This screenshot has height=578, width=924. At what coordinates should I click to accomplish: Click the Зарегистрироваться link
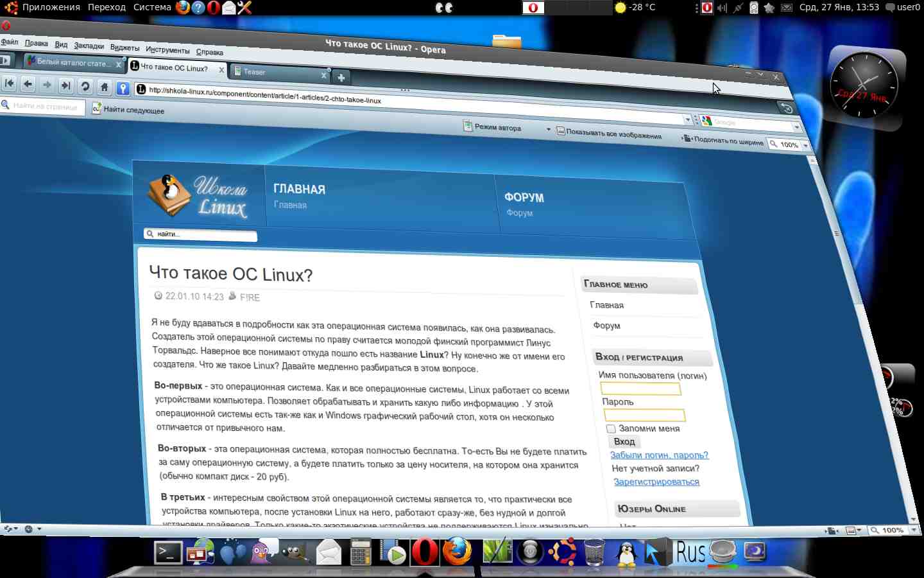(656, 482)
